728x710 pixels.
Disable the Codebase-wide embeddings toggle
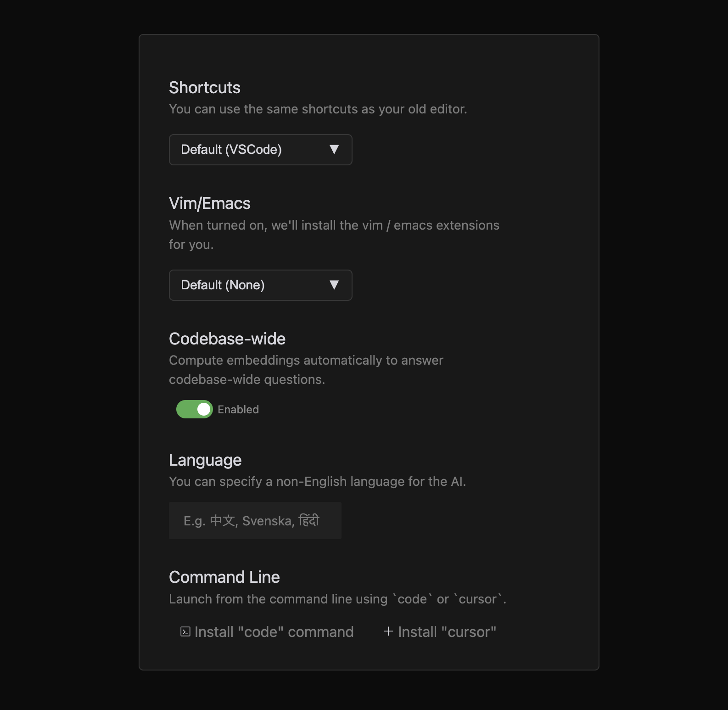[x=195, y=409]
